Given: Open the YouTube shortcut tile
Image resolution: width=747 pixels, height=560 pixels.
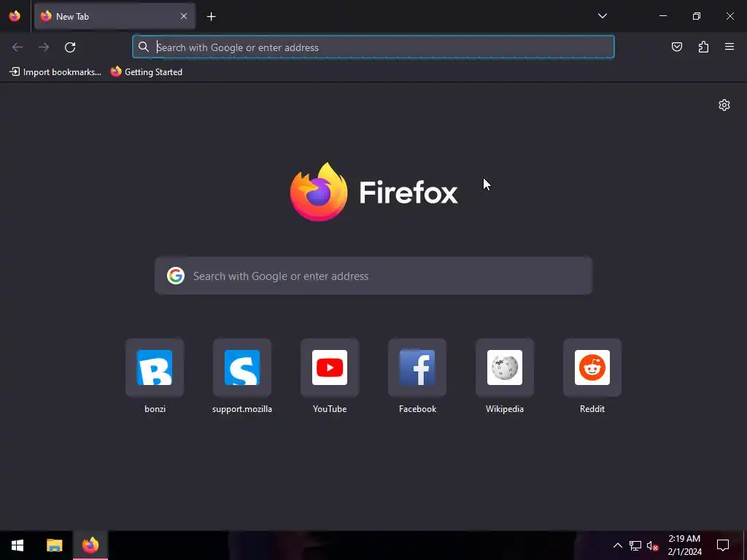Looking at the screenshot, I should point(330,367).
